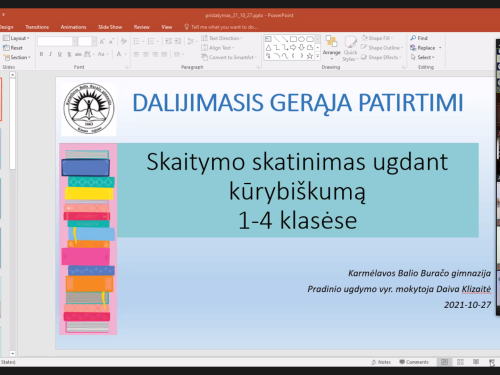This screenshot has width=500, height=375.
Task: Toggle Italic formatting
Action: tap(50, 54)
